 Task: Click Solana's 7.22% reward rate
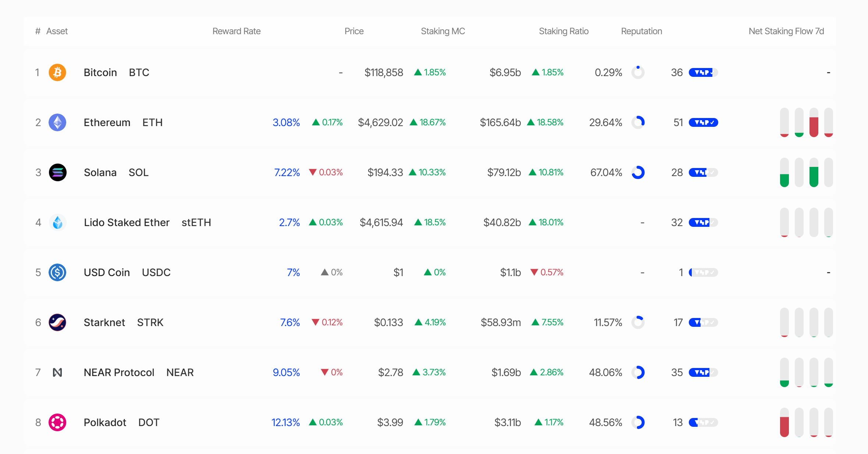287,172
